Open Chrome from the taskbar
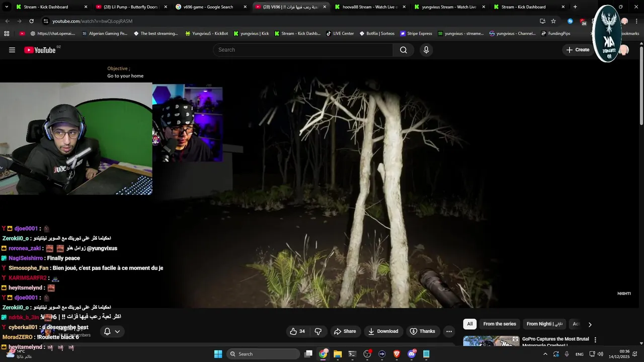Image resolution: width=644 pixels, height=362 pixels. (x=323, y=354)
